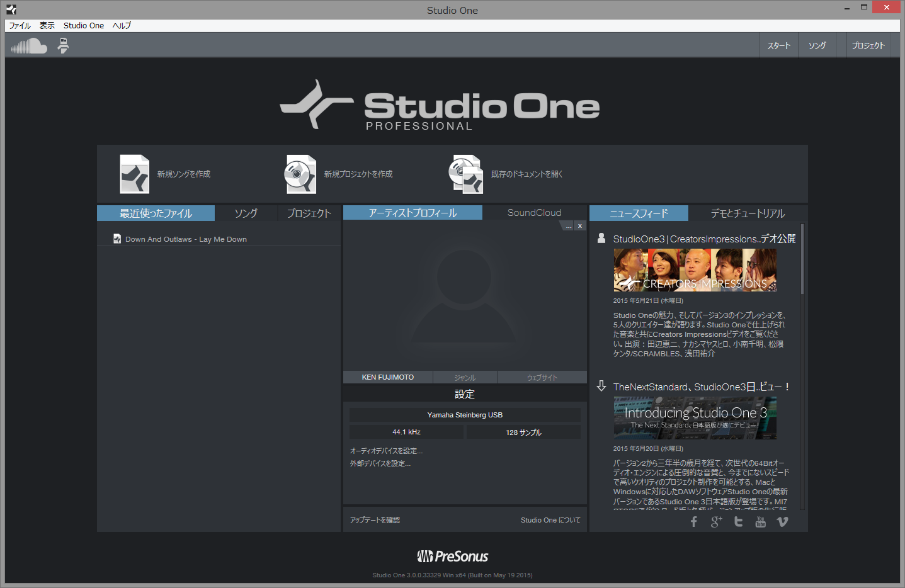The height and width of the screenshot is (588, 905).
Task: Open オーディオデバイスを設定... link
Action: coord(386,451)
